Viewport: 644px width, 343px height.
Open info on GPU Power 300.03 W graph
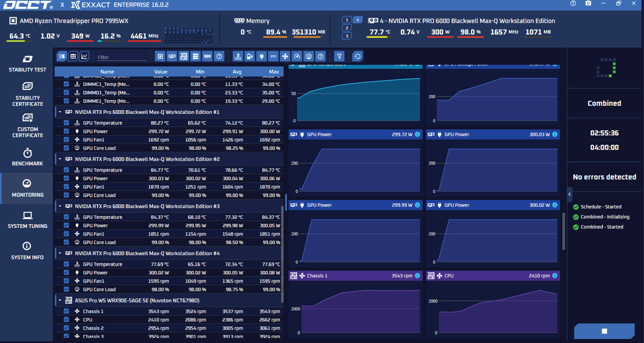(555, 134)
